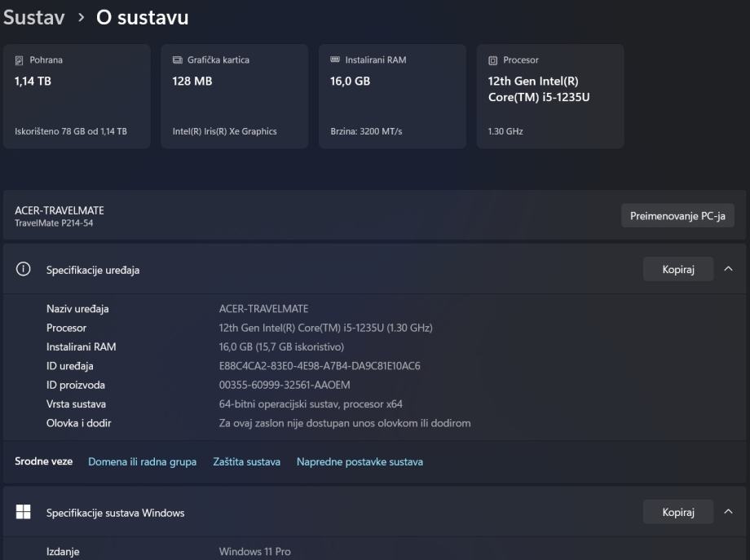
Task: Click the Pohrana storage icon
Action: [x=20, y=60]
